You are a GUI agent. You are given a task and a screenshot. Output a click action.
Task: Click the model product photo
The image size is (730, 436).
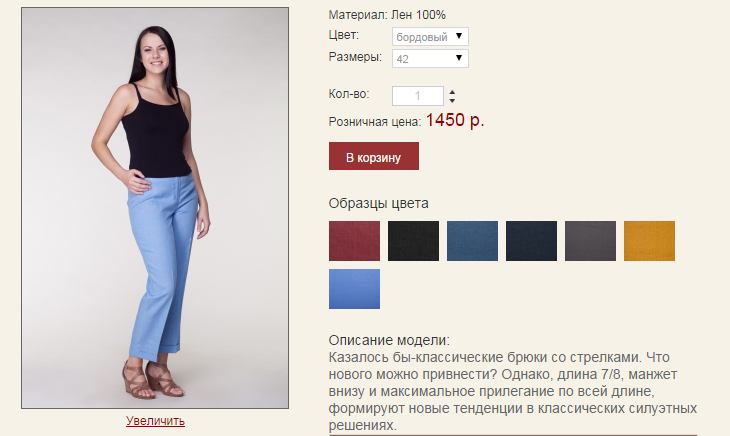[x=155, y=208]
